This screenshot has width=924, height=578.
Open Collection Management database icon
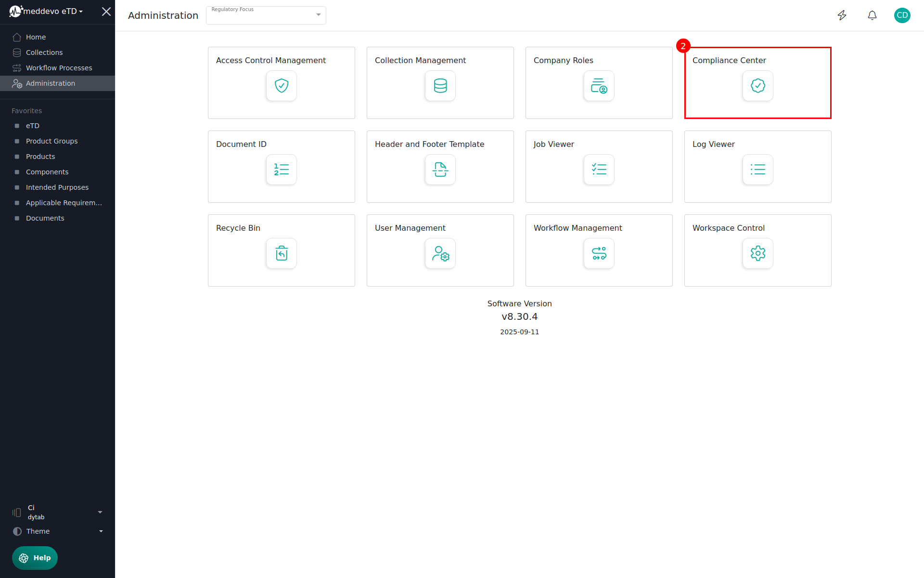click(440, 86)
